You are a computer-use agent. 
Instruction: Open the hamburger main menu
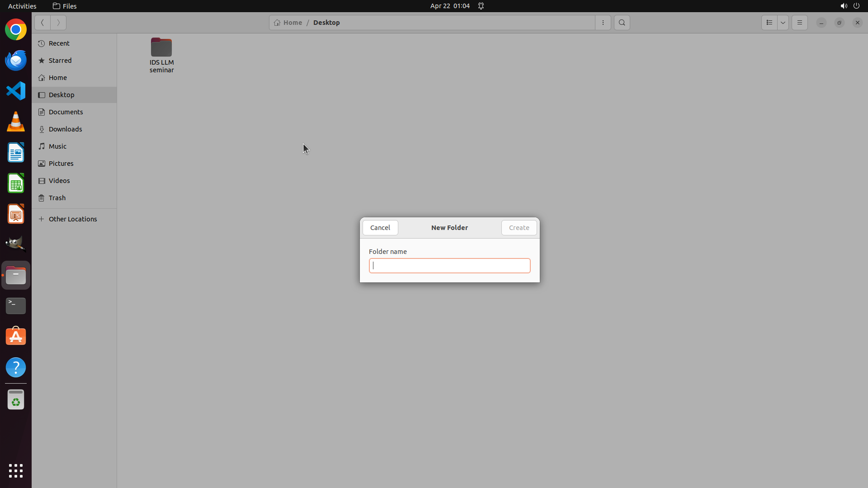799,23
